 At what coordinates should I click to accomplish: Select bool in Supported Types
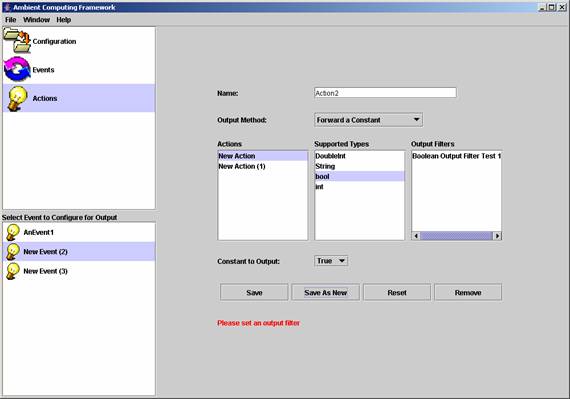coord(360,177)
